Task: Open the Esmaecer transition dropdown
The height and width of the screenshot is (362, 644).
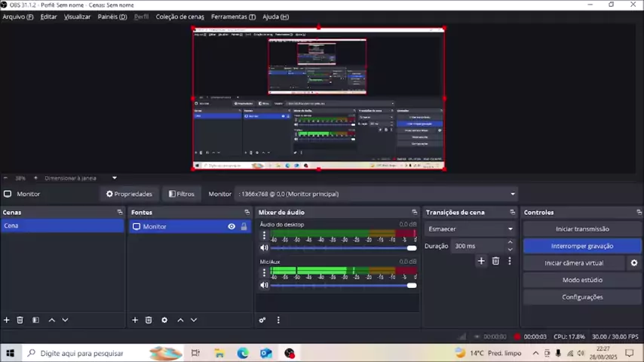Action: (471, 229)
